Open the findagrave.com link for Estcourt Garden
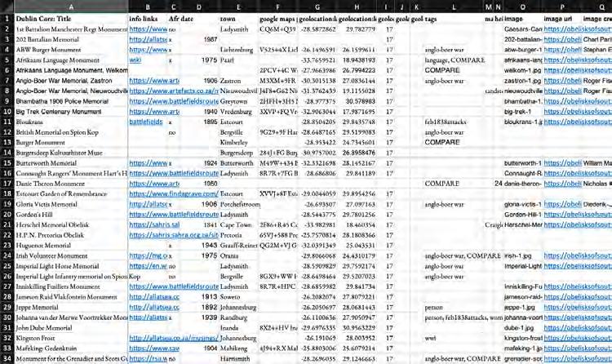This screenshot has height=364, width=612. click(174, 193)
